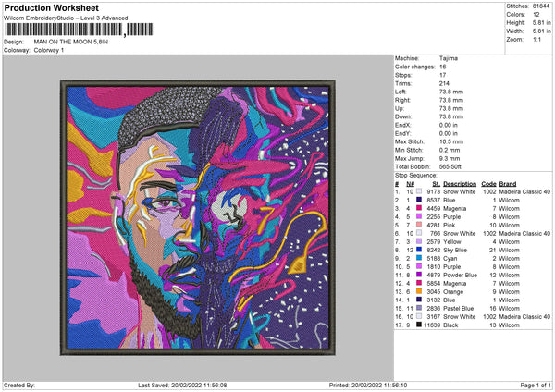Click the Max Jump value '9.3 mm'

pyautogui.click(x=450, y=158)
